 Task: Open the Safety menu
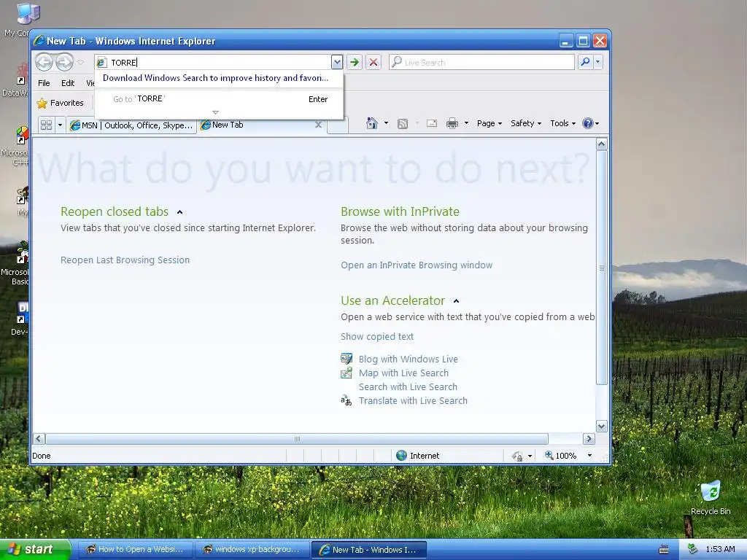tap(526, 123)
